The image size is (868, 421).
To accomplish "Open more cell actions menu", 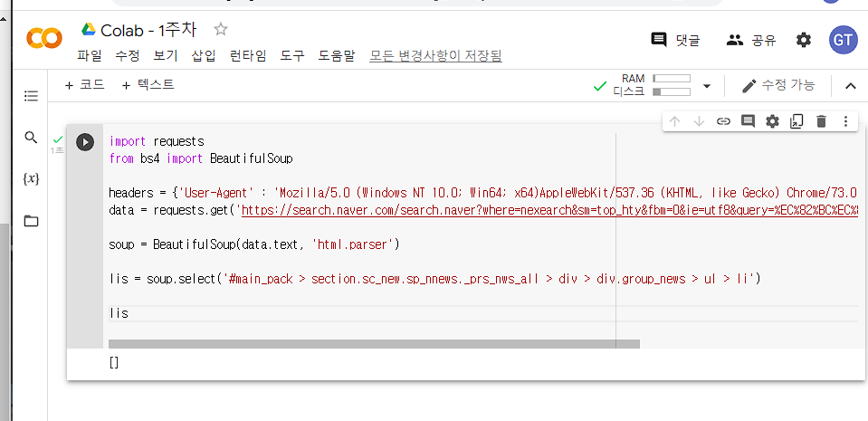I will (845, 121).
